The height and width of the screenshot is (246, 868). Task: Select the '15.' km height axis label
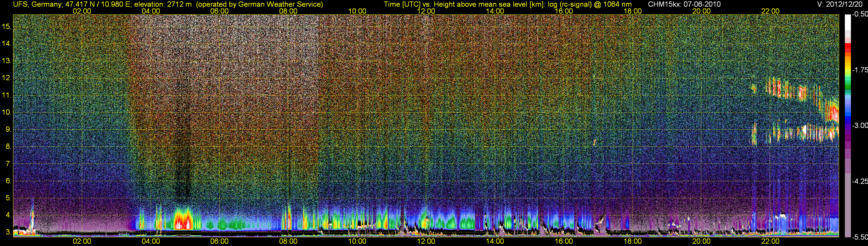(7, 26)
